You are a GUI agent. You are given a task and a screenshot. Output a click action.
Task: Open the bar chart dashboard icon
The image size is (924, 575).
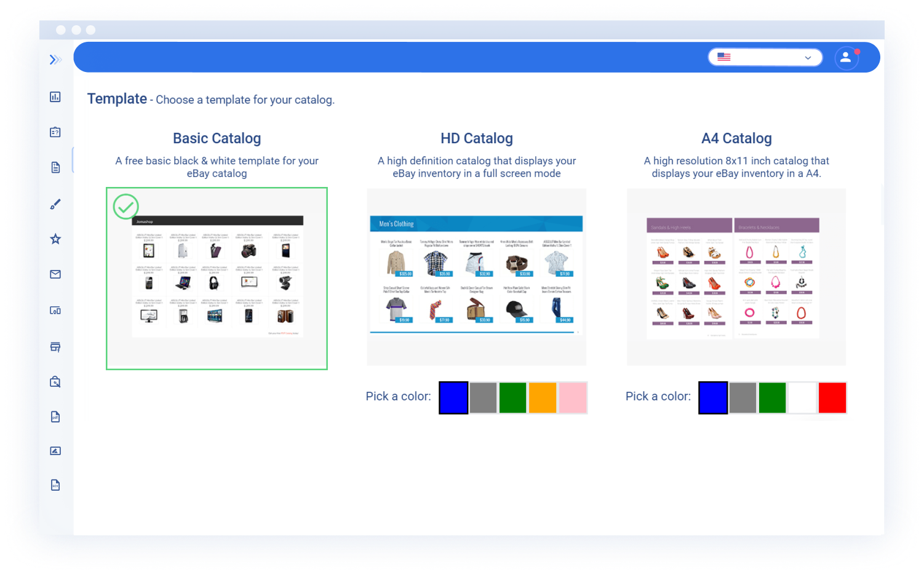click(x=55, y=97)
